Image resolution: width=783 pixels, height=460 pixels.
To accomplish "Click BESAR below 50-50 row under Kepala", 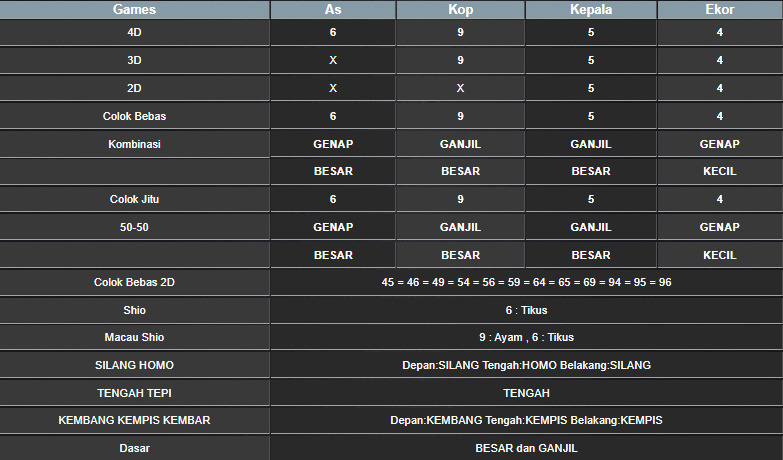I will point(591,255).
